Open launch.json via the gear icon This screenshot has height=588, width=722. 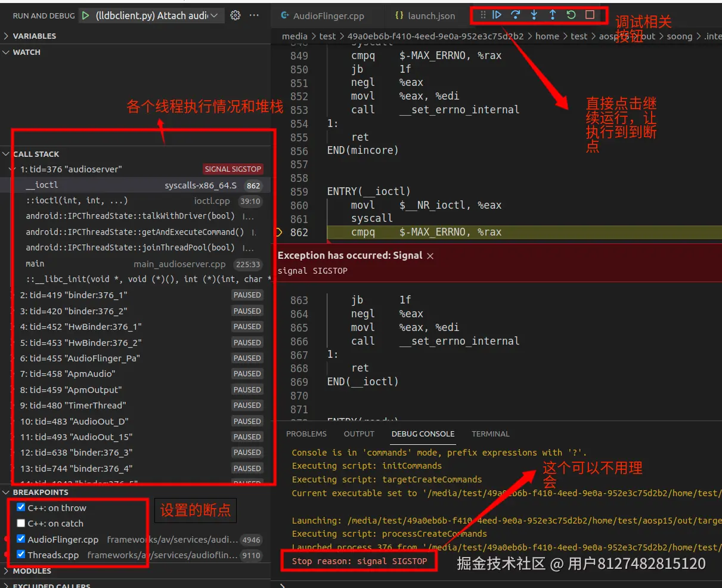click(x=235, y=16)
